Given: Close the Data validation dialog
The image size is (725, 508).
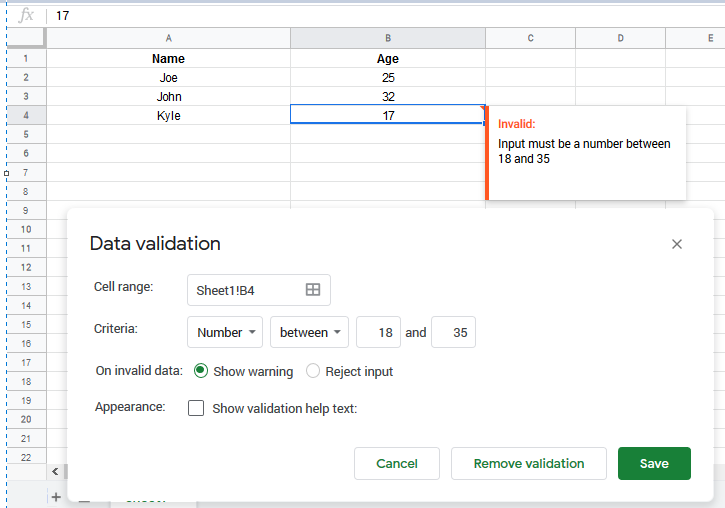Looking at the screenshot, I should (677, 244).
